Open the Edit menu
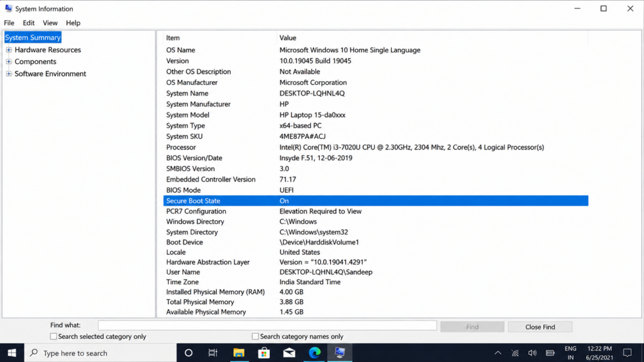This screenshot has height=362, width=644. [28, 23]
